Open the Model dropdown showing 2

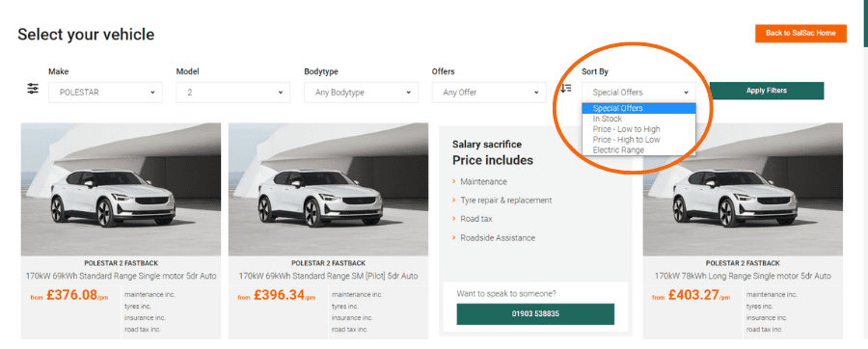click(x=233, y=93)
